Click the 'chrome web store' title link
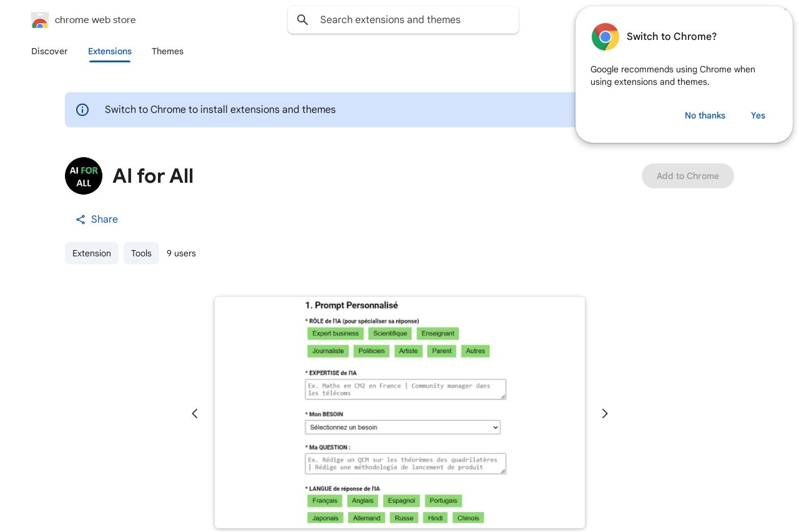This screenshot has width=799, height=532. (x=95, y=20)
